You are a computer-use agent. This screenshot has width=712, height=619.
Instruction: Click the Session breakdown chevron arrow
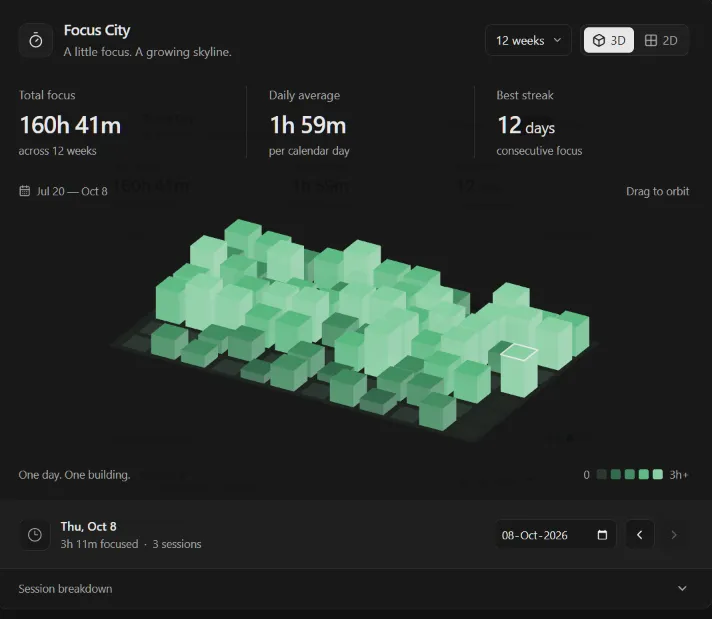[682, 589]
